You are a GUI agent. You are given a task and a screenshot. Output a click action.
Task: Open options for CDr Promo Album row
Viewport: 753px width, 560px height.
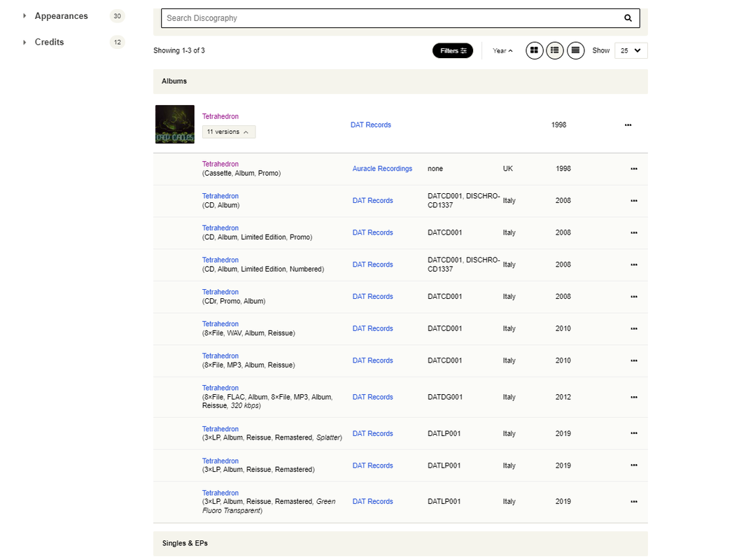point(634,297)
